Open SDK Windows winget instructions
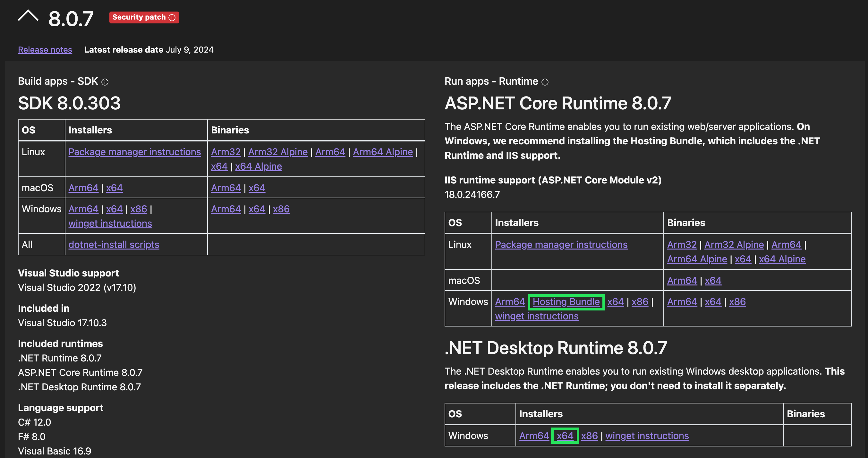The image size is (868, 458). tap(110, 224)
